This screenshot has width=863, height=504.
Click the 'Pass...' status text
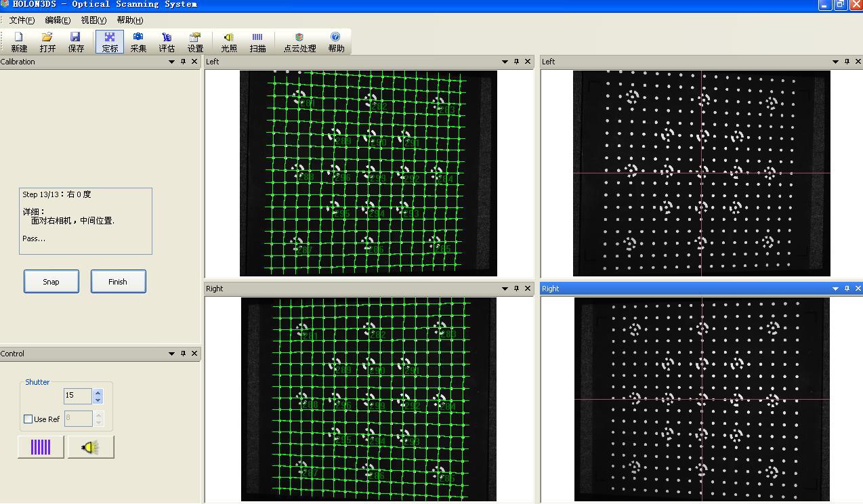[x=34, y=238]
